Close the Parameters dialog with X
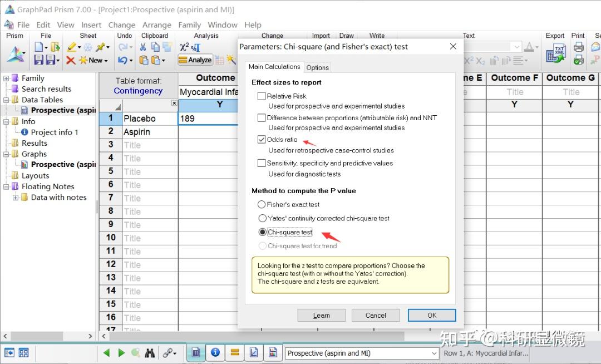Screen dimensions: 601x364 pos(453,46)
